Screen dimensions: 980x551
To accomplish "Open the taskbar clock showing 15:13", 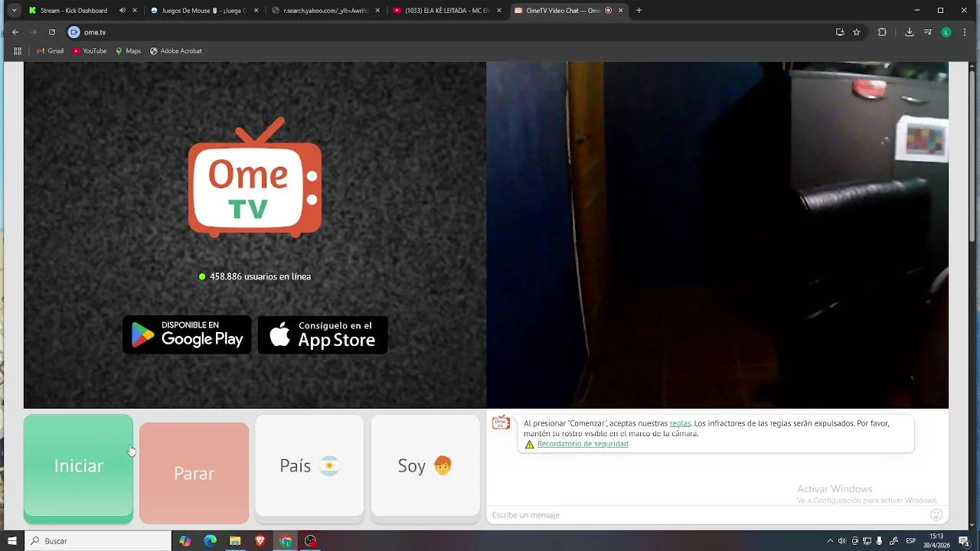I will pos(936,541).
